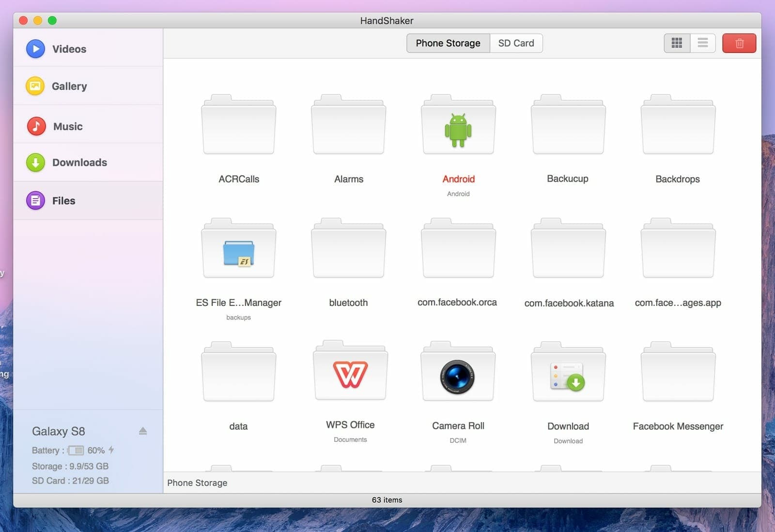This screenshot has width=775, height=532.
Task: Click the SD Card 21/29 GB text
Action: pos(70,481)
